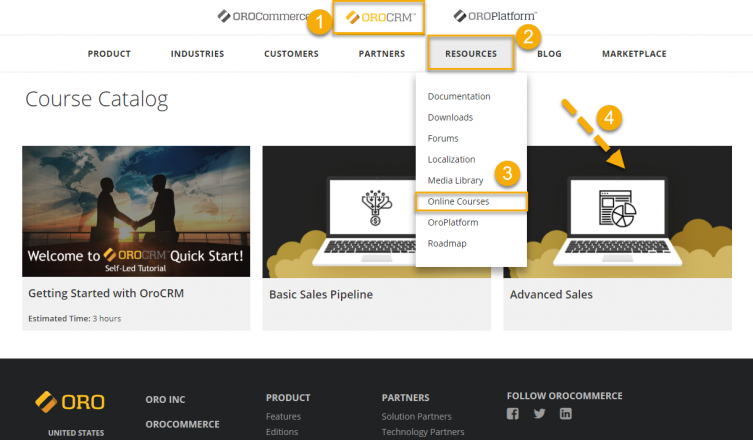The height and width of the screenshot is (440, 753).
Task: Click the OroCRM logo tab
Action: 379,18
